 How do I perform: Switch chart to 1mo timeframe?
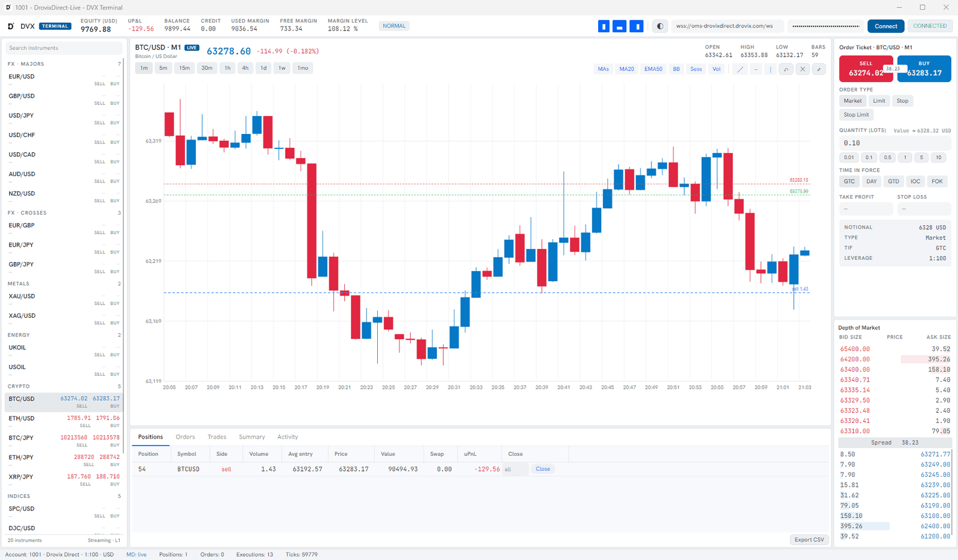tap(303, 68)
